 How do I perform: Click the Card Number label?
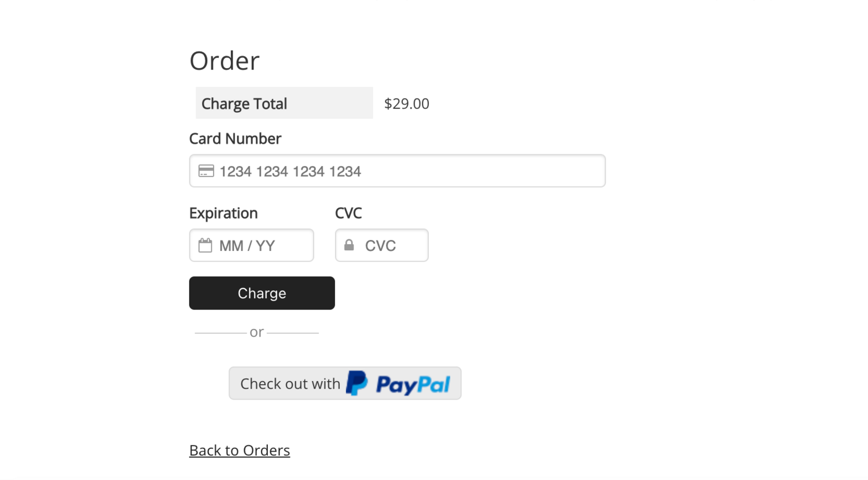[235, 139]
